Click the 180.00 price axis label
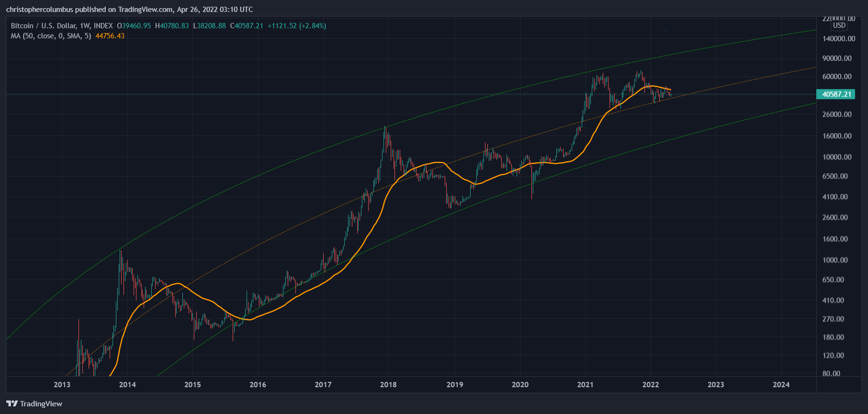Screen dimensions: 868x414 (x=833, y=337)
